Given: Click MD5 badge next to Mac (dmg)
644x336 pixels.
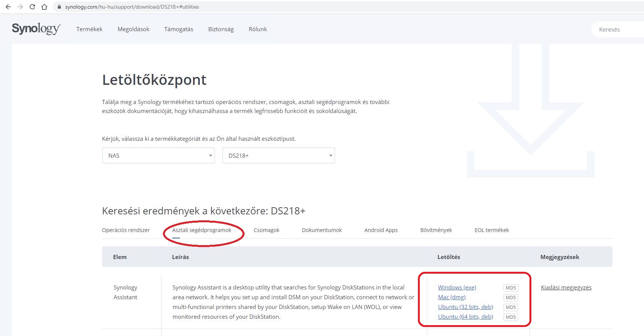Looking at the screenshot, I should pyautogui.click(x=510, y=298).
